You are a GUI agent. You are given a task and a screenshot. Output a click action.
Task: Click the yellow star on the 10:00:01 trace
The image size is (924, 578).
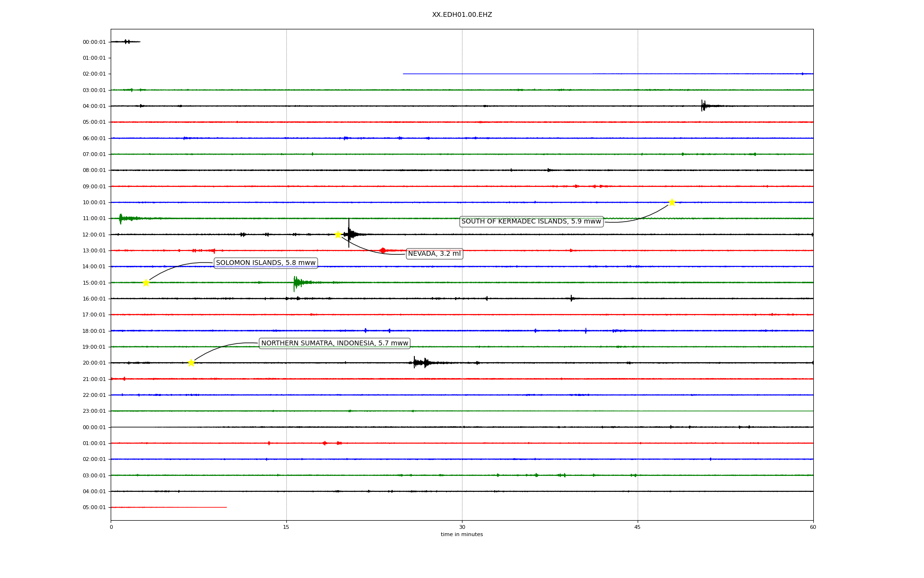coord(672,202)
